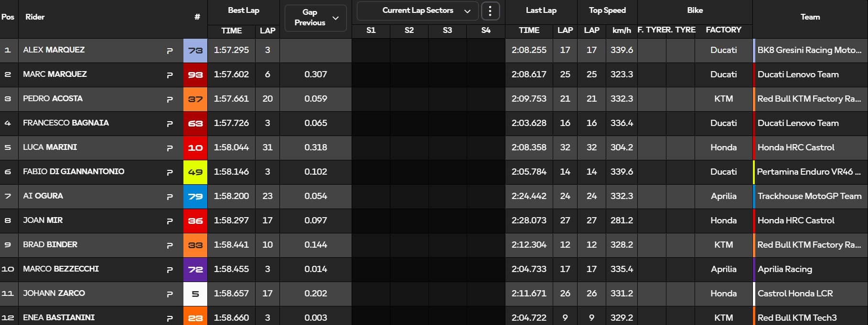The height and width of the screenshot is (325, 868).
Task: Click Pedro Acosta's pit status icon
Action: (x=170, y=99)
